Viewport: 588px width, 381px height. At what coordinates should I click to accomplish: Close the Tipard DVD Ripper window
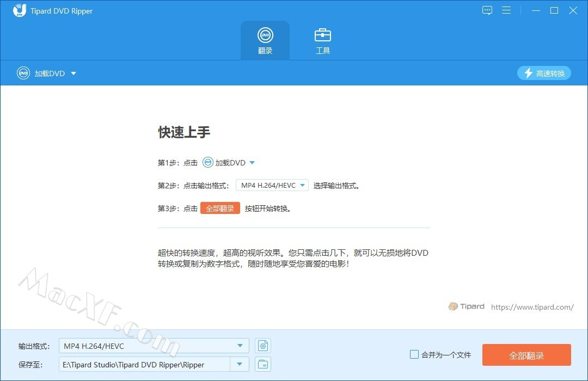[x=573, y=10]
